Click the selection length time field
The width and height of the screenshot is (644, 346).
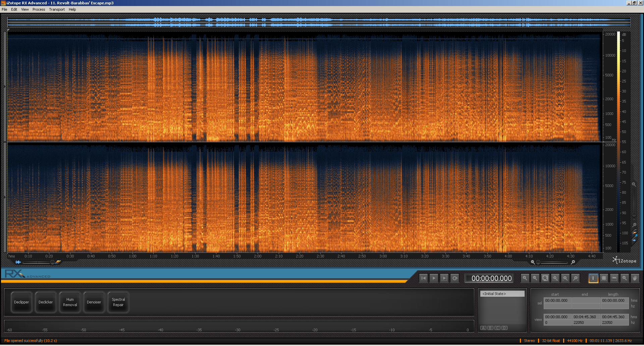point(614,300)
